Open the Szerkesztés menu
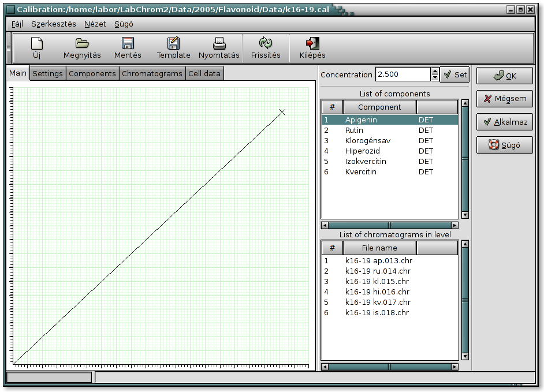544x392 pixels. 53,24
